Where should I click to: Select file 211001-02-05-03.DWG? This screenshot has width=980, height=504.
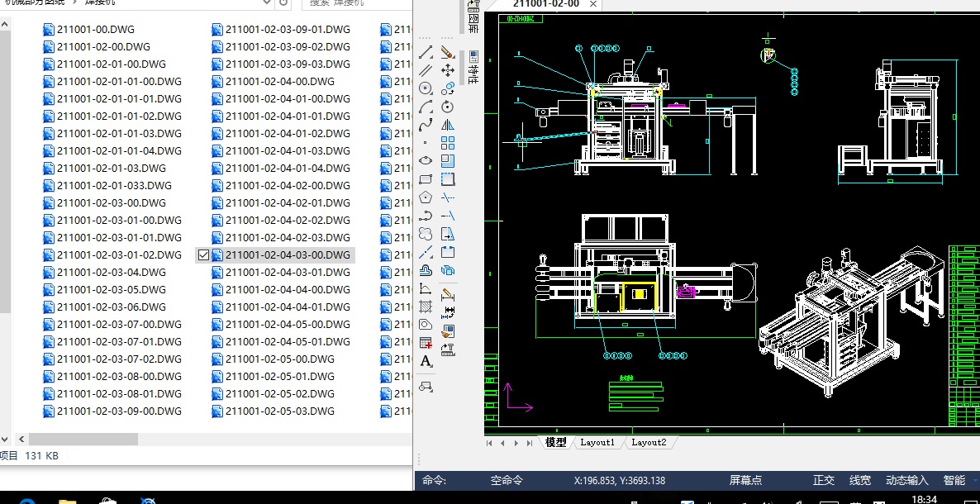click(x=274, y=411)
